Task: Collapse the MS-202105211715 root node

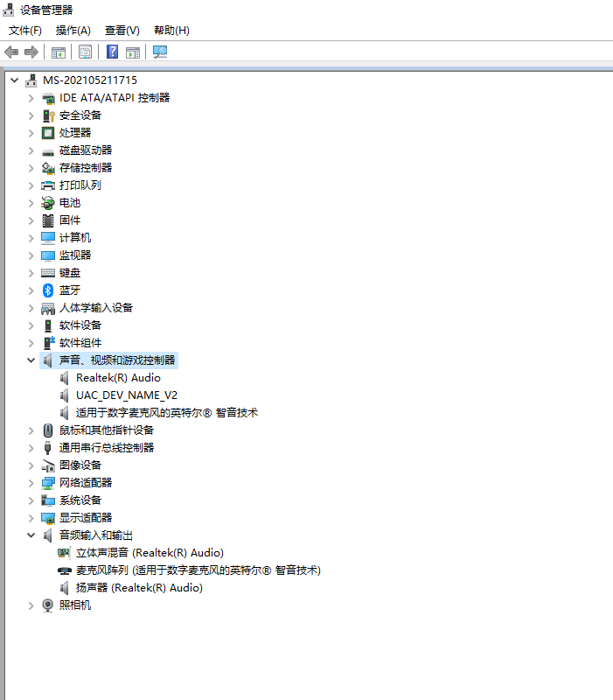Action: click(x=14, y=80)
